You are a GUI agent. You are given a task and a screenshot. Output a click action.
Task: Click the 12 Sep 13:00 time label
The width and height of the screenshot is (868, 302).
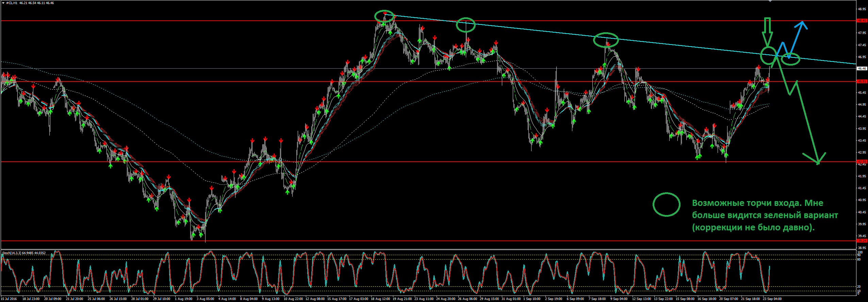642,299
